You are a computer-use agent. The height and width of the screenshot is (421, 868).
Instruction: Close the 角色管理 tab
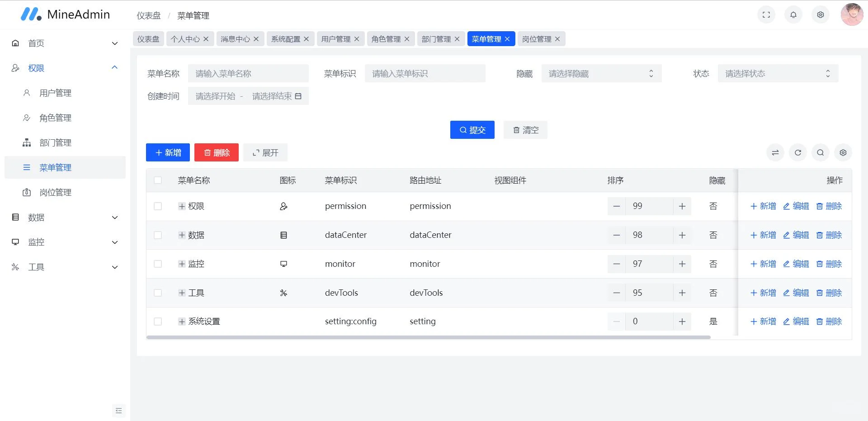click(407, 39)
